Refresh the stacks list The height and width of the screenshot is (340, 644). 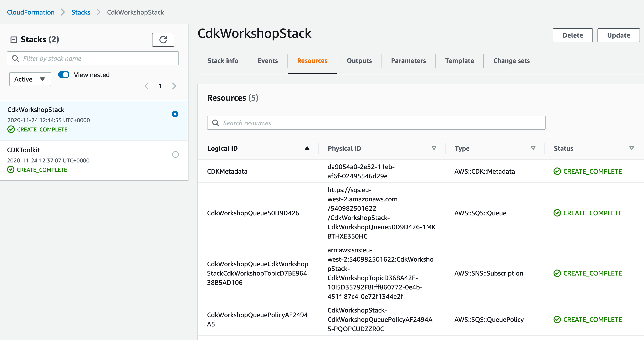163,40
